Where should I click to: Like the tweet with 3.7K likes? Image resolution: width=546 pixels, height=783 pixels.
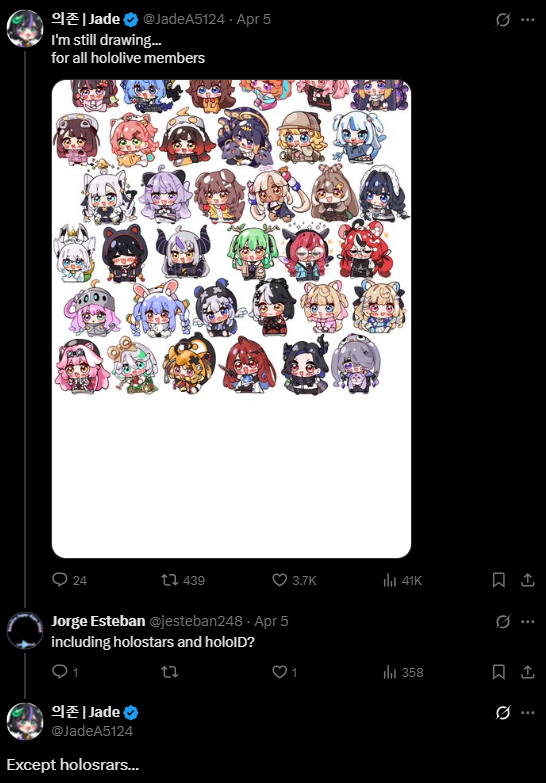(294, 580)
